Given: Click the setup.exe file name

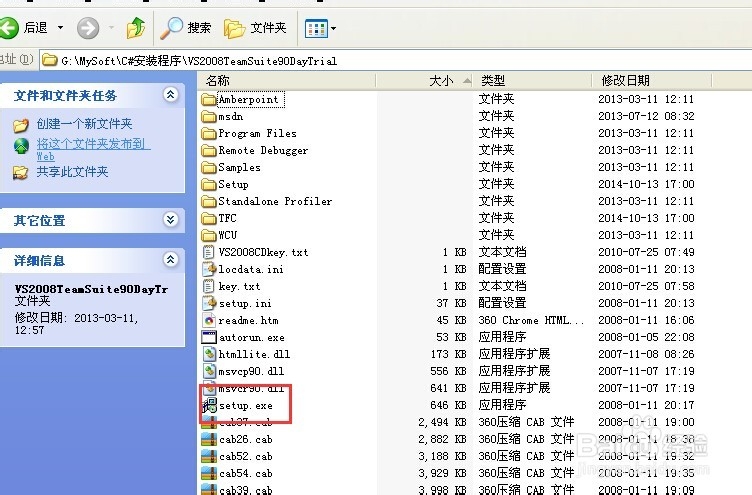Looking at the screenshot, I should click(x=246, y=406).
